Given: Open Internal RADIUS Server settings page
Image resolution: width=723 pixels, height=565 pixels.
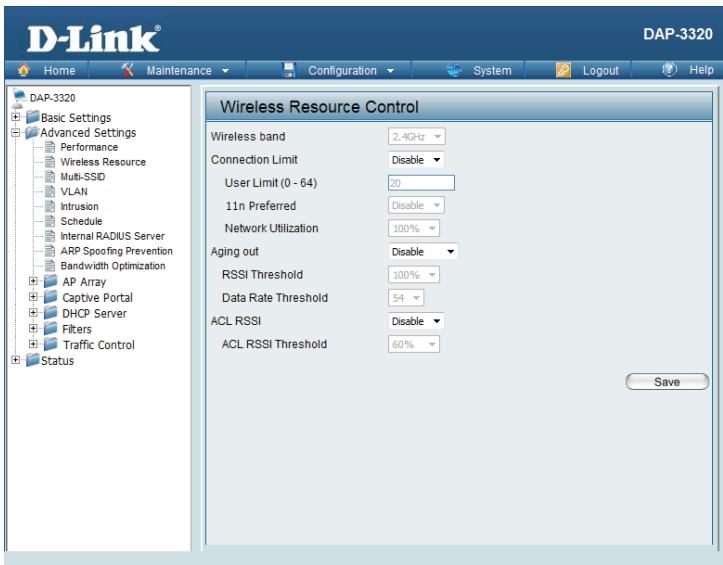Looking at the screenshot, I should 113,236.
